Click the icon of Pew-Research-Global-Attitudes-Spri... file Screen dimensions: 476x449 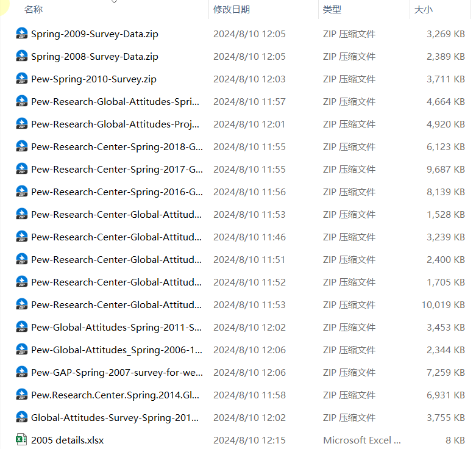(21, 101)
